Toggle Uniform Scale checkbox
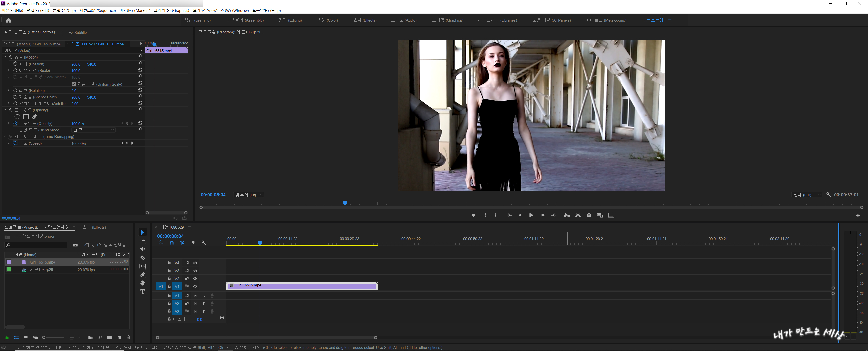This screenshot has height=351, width=868. (74, 84)
